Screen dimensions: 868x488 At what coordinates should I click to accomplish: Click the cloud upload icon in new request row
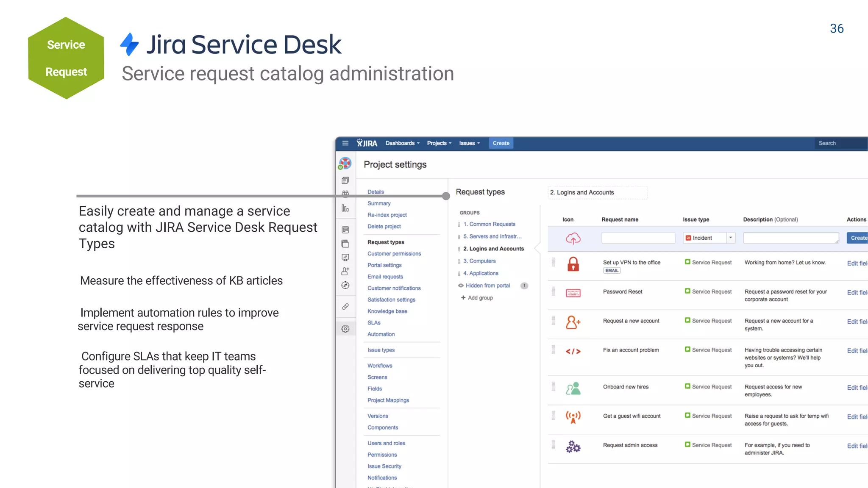573,238
